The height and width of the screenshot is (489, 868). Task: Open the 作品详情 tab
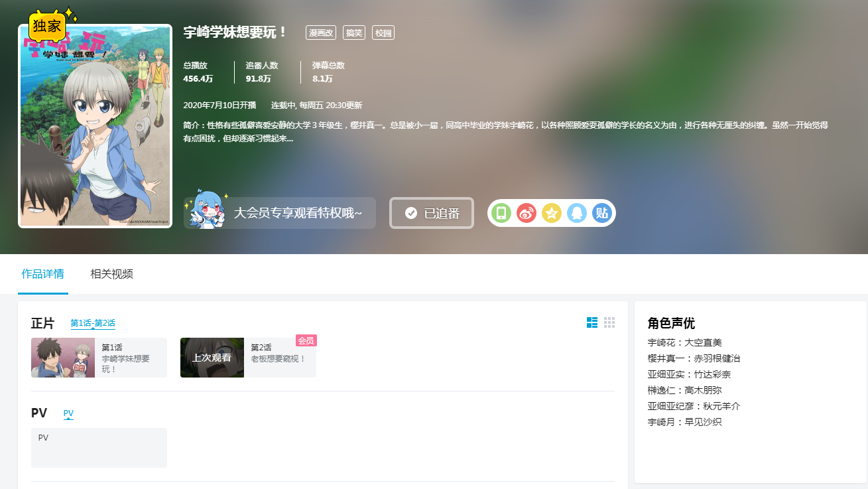tap(43, 274)
